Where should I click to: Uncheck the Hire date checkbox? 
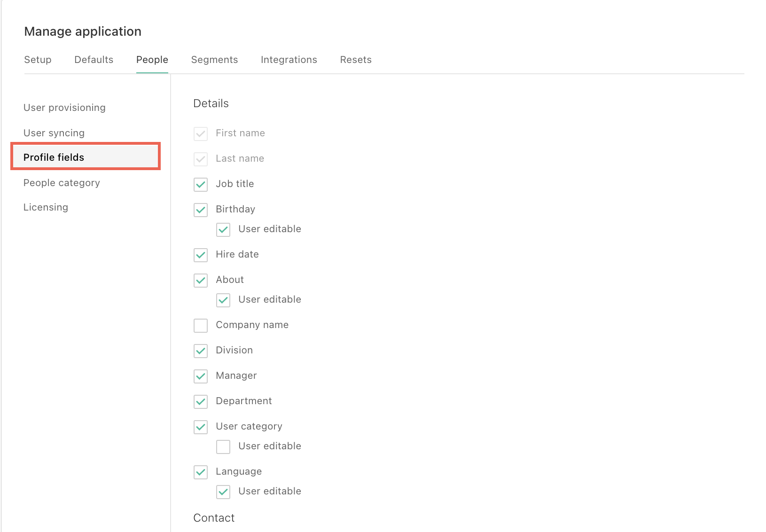201,255
